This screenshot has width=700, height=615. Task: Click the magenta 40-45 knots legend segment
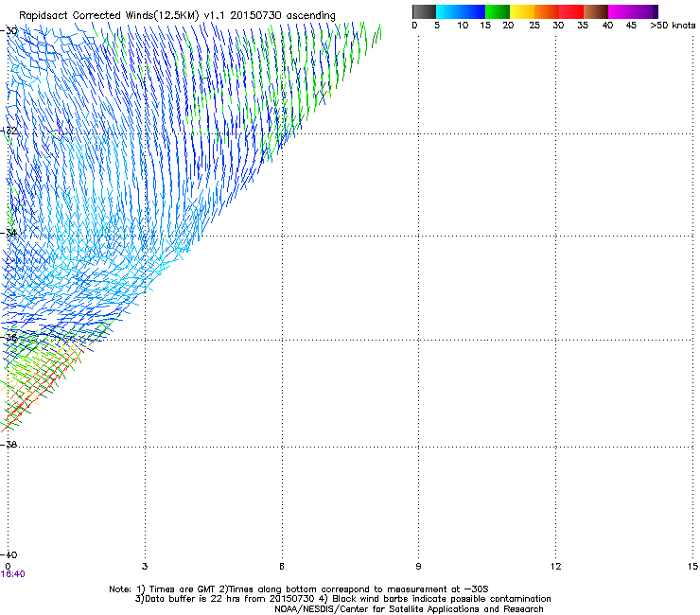[x=621, y=11]
